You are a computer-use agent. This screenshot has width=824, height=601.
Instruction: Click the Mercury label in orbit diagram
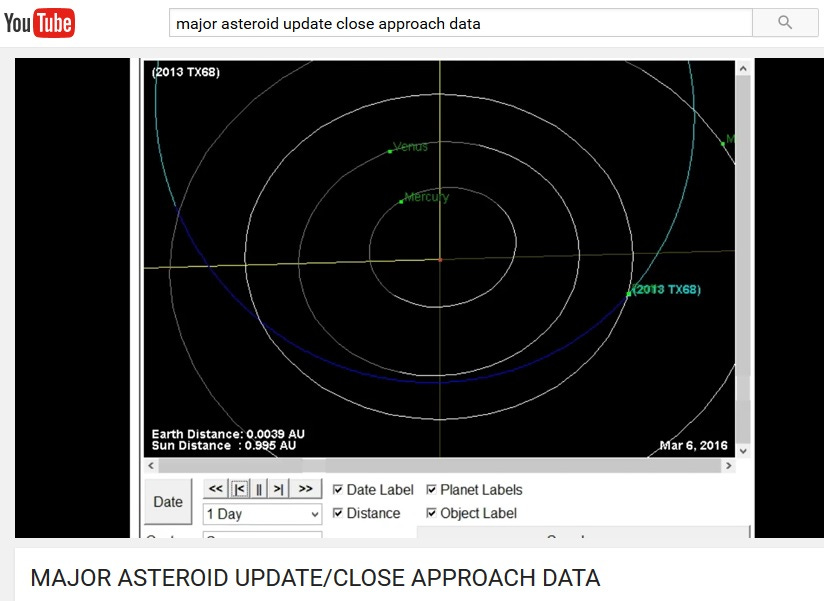click(427, 197)
